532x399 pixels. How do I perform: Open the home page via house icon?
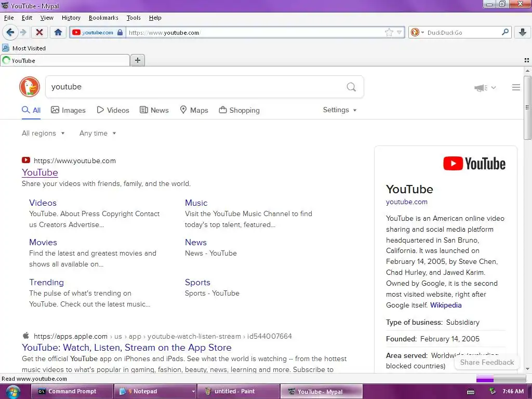pos(58,33)
